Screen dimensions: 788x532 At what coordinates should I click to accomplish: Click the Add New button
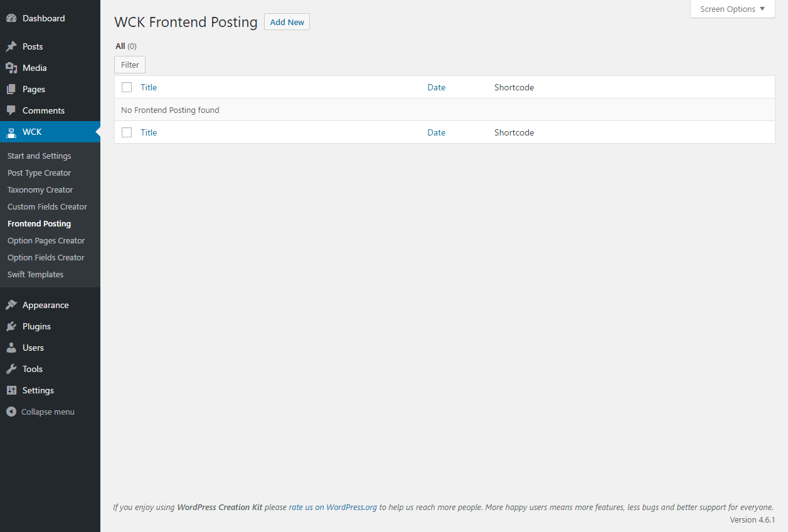tap(287, 22)
